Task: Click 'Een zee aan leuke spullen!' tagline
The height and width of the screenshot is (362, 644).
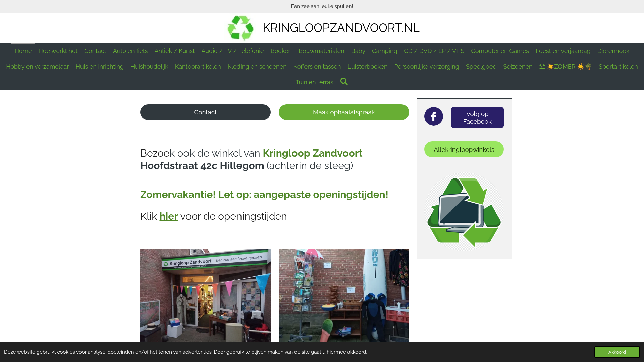Action: (322, 6)
